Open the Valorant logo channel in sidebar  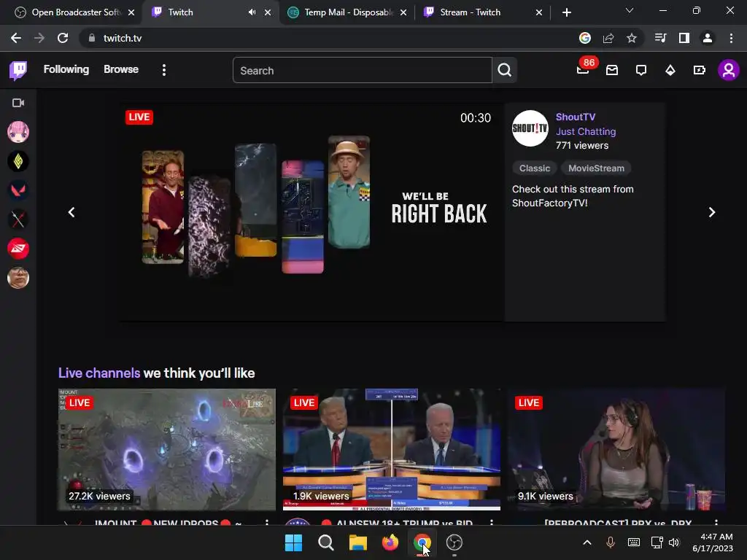click(18, 190)
